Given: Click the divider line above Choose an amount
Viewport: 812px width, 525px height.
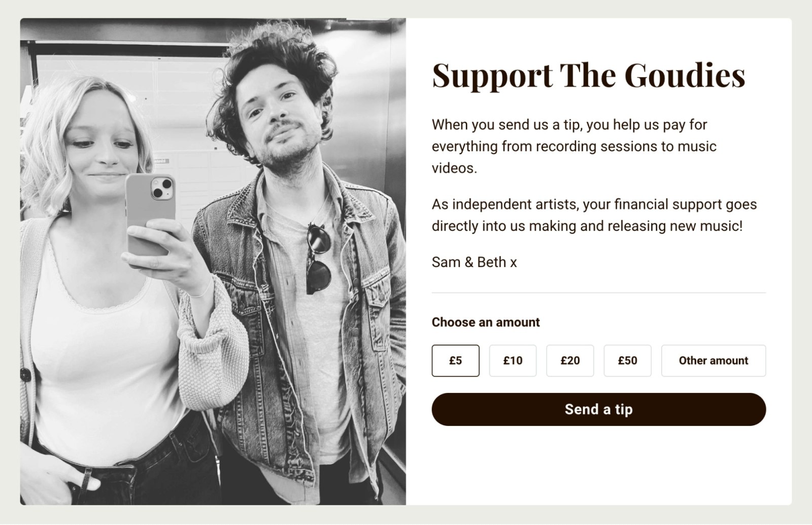Looking at the screenshot, I should (598, 293).
